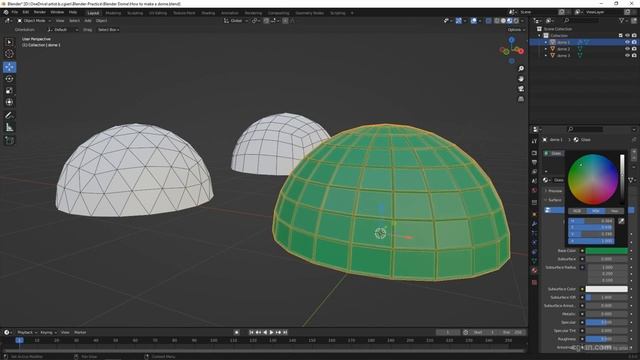Hide dome 2 with eye icon
This screenshot has width=640, height=360.
[x=627, y=49]
